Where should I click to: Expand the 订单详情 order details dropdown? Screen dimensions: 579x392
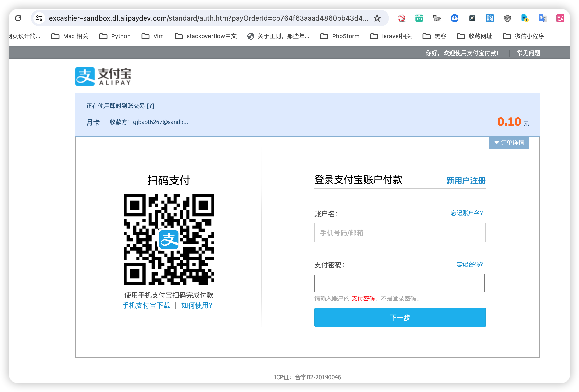coord(509,143)
